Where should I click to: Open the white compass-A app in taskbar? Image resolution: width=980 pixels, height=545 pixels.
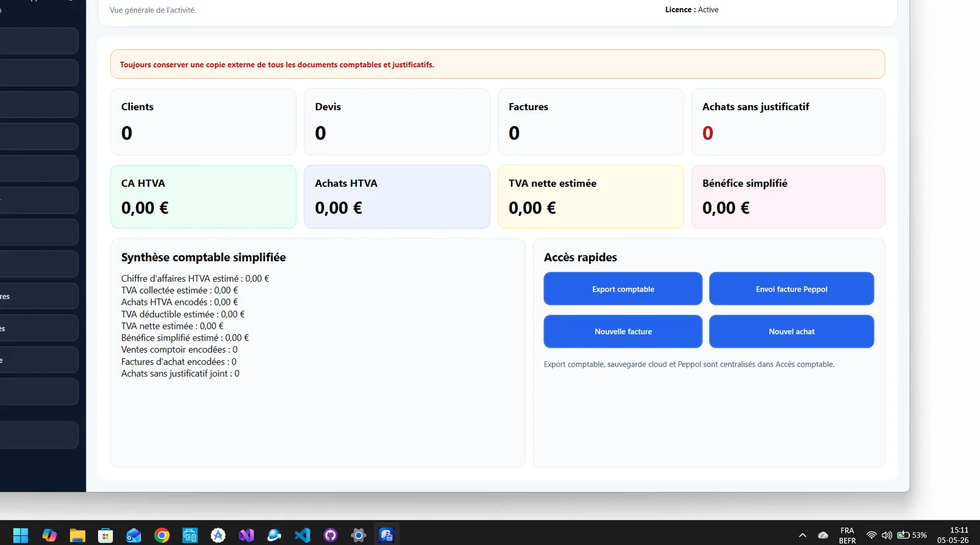(x=218, y=535)
